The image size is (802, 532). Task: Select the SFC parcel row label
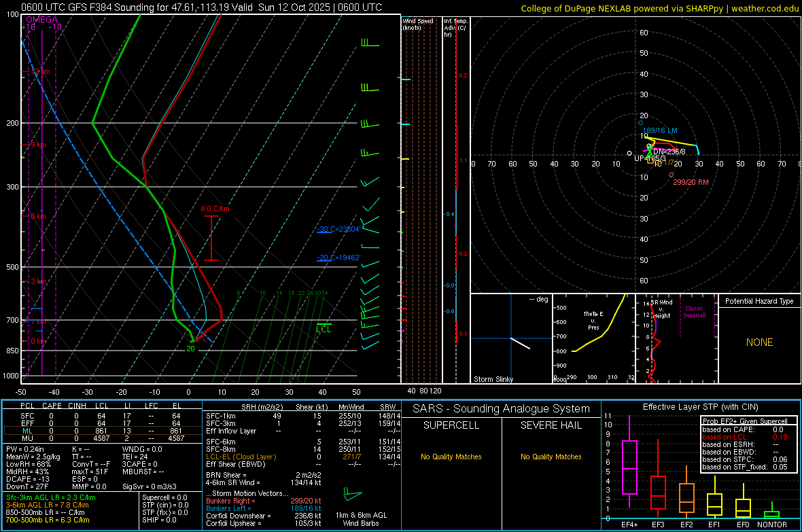click(27, 416)
